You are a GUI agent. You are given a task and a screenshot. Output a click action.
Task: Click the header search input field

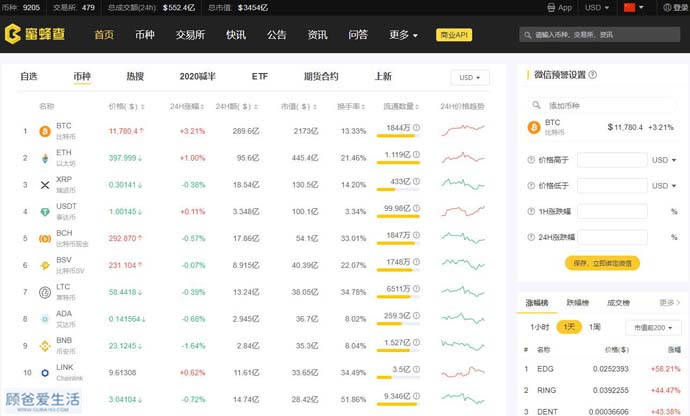[599, 35]
